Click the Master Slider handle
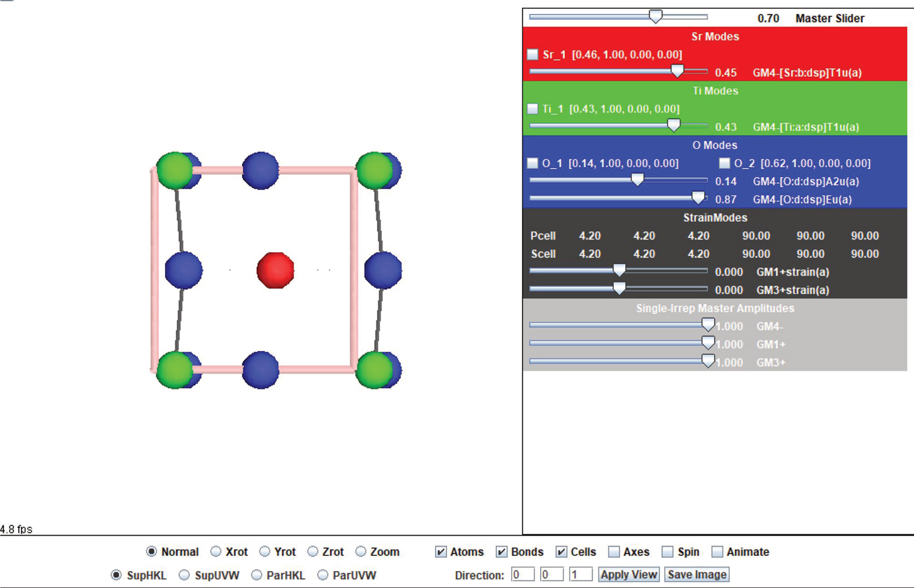 coord(656,16)
